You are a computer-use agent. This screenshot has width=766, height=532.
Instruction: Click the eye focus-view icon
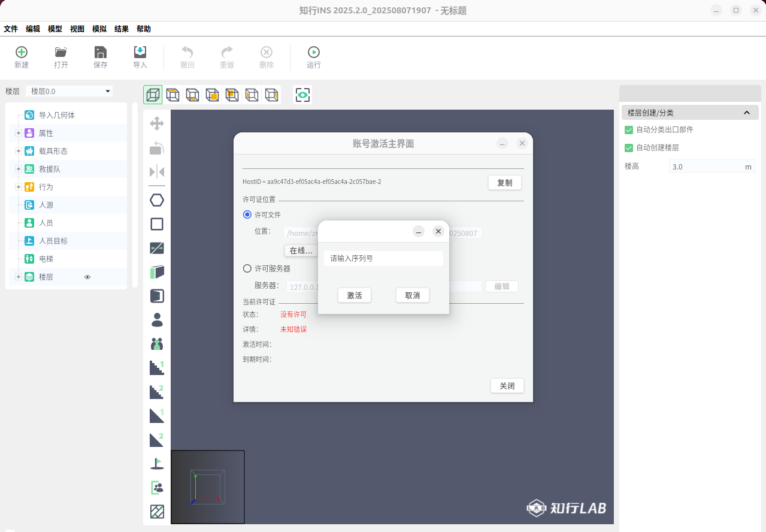(x=302, y=95)
